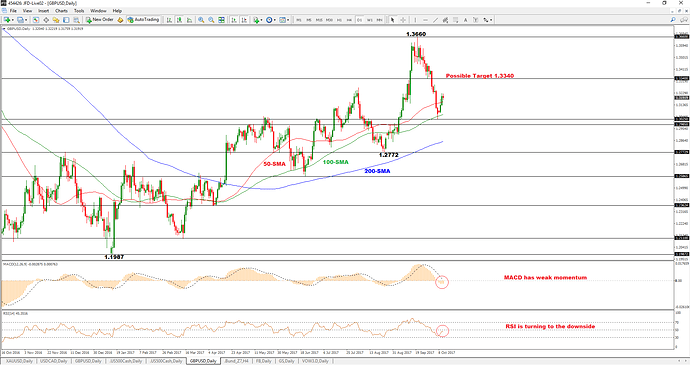
Task: Click the 'RSI is turning to the downside' annotation
Action: coord(550,326)
